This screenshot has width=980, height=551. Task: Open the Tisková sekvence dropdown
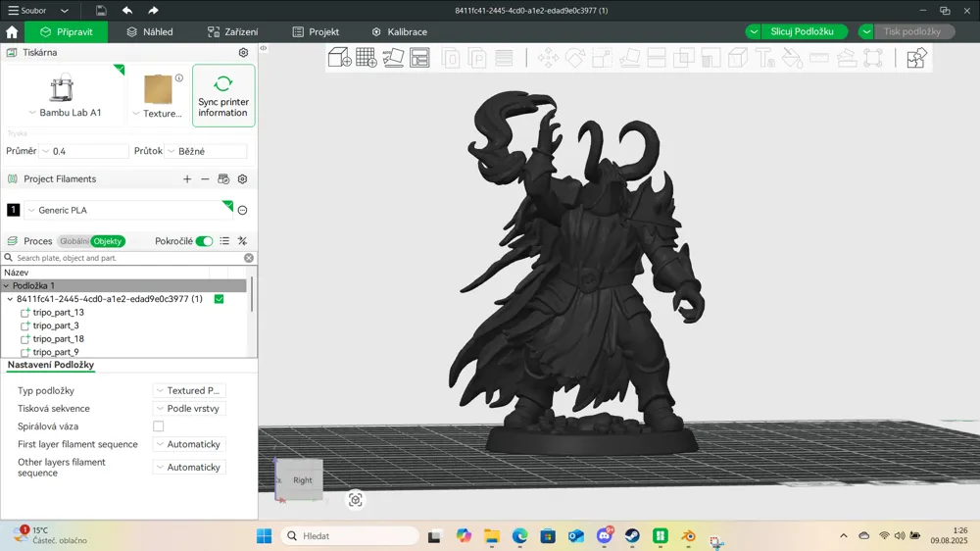(189, 409)
